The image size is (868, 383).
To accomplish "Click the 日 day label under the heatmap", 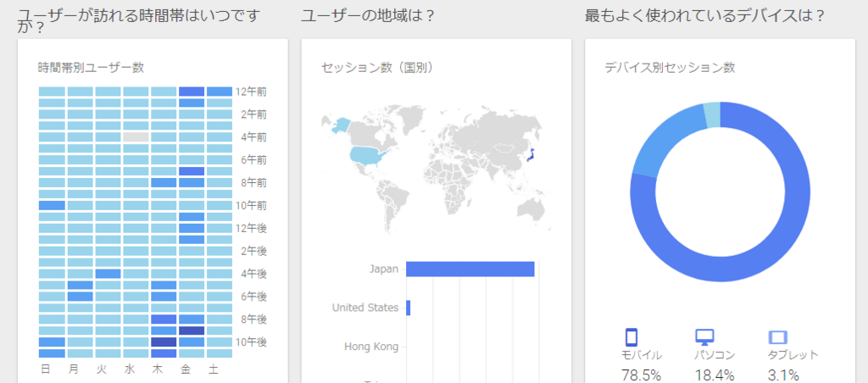I will point(46,369).
